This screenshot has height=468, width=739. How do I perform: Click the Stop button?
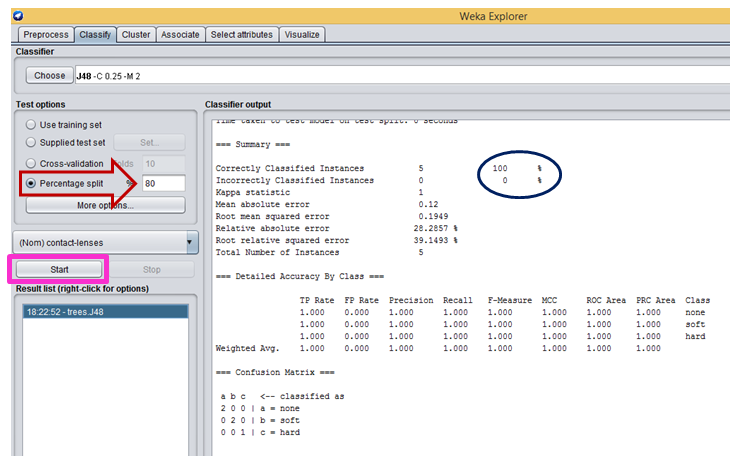[x=152, y=270]
